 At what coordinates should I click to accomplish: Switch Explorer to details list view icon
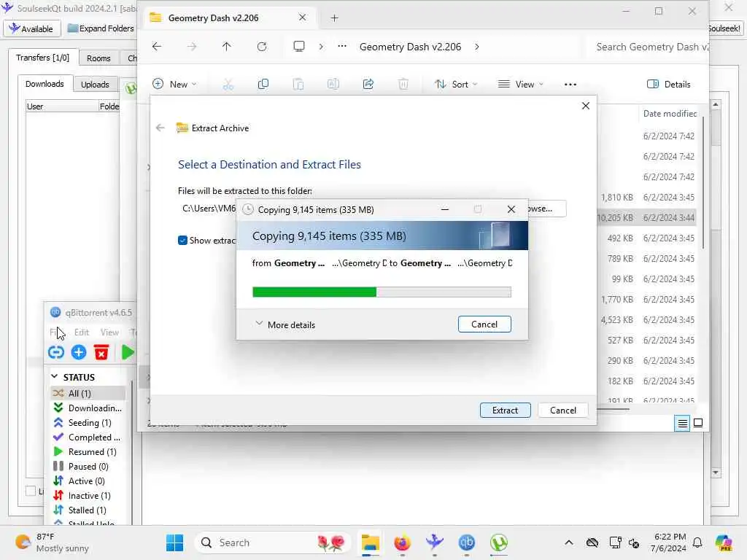682,423
